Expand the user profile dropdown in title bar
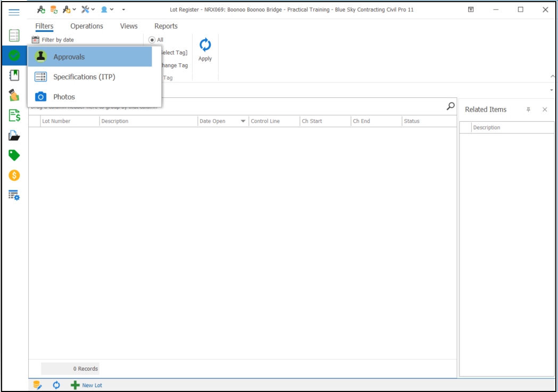Screen dimensions: 558x392 [x=107, y=10]
